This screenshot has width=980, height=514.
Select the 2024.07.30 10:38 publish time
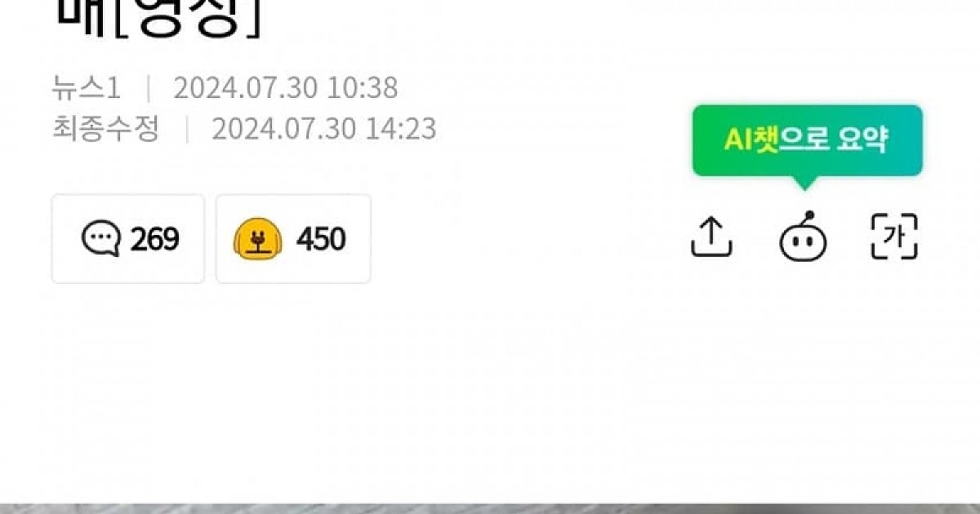[x=285, y=88]
